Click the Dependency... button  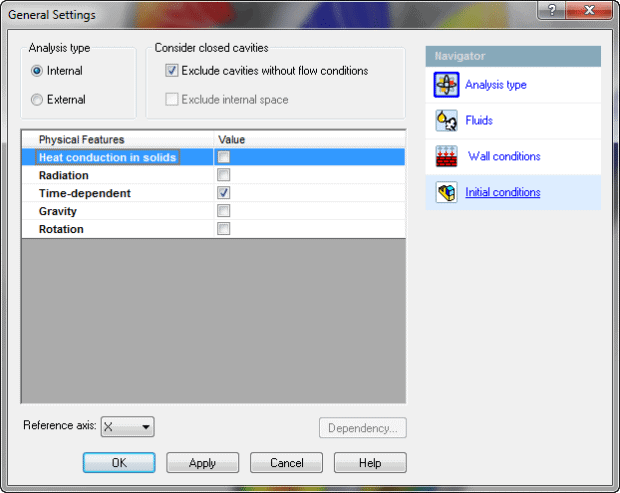(x=363, y=428)
